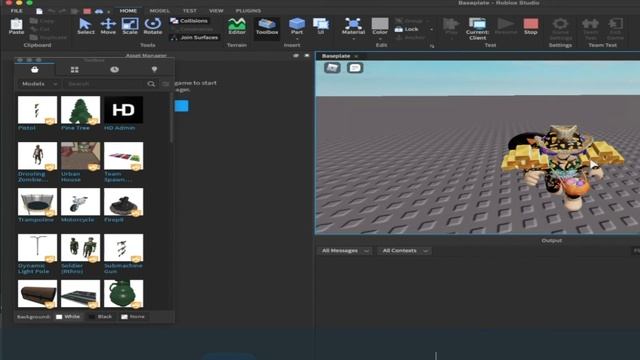Click the Exit Game icon
640x360 pixels.
[x=615, y=29]
